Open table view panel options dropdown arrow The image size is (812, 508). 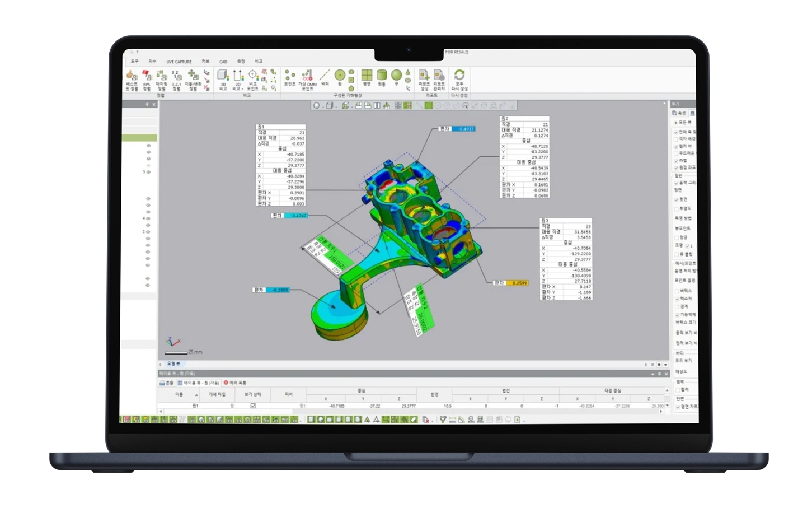point(653,374)
